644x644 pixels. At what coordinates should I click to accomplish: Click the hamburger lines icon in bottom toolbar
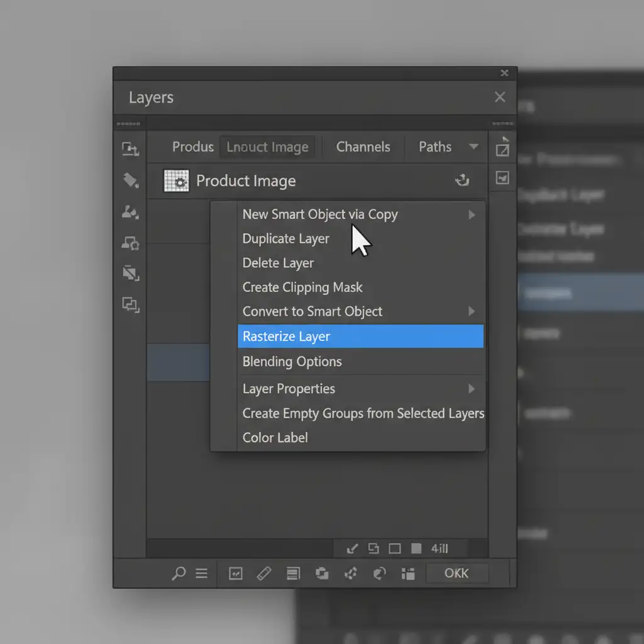(201, 573)
